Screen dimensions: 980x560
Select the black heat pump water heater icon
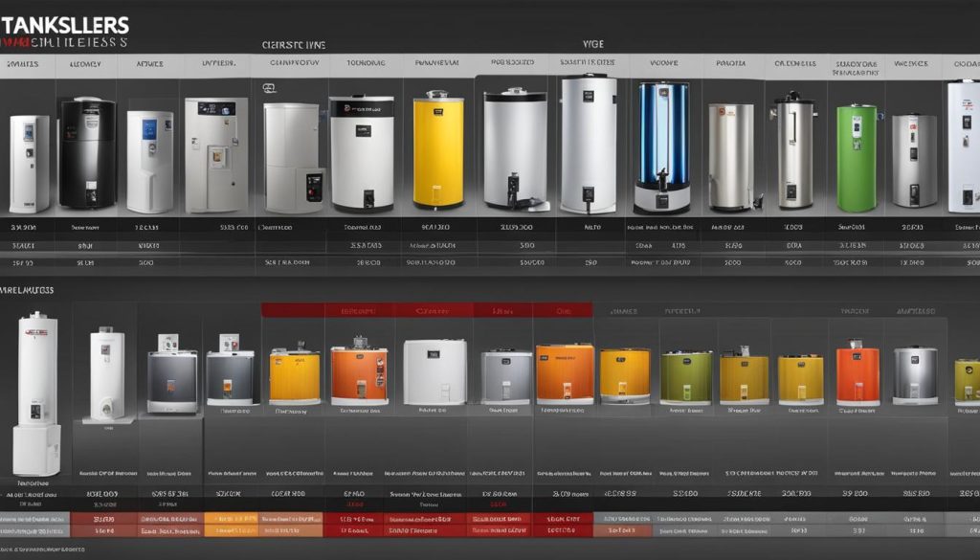[86, 153]
